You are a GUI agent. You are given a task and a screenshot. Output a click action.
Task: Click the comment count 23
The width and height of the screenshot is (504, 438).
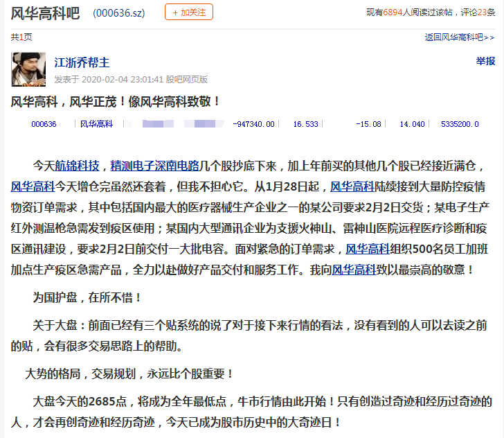pyautogui.click(x=482, y=12)
